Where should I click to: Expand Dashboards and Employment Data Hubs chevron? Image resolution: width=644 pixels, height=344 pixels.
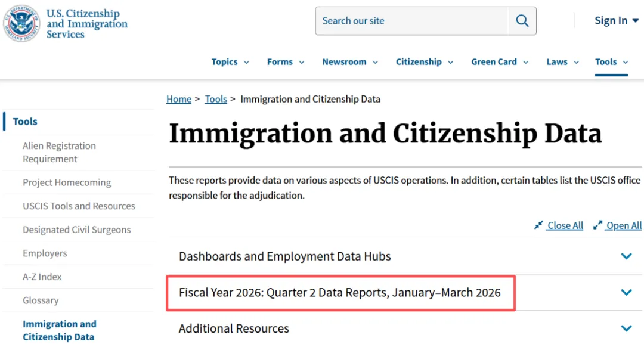626,256
